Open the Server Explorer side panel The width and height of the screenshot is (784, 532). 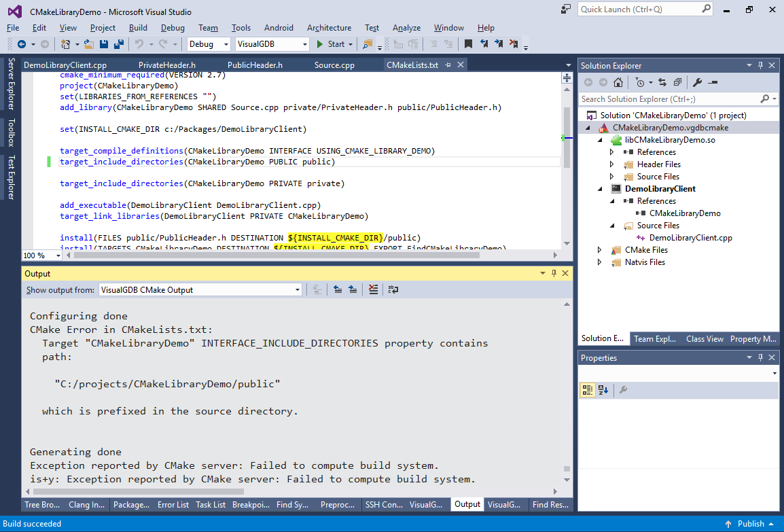pyautogui.click(x=11, y=84)
